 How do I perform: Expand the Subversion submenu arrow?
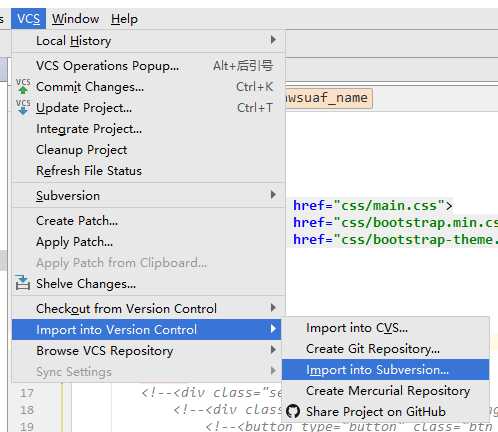273,195
